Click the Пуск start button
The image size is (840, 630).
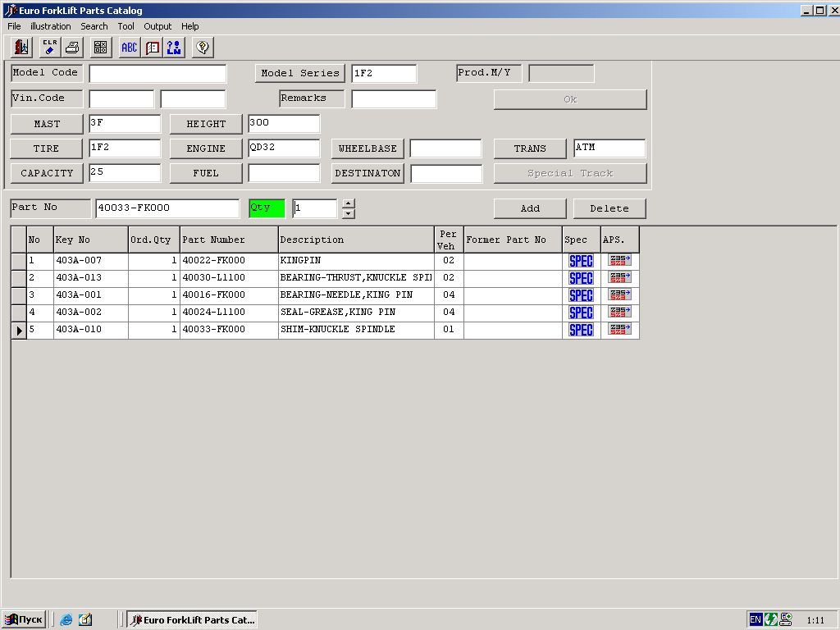pos(24,620)
